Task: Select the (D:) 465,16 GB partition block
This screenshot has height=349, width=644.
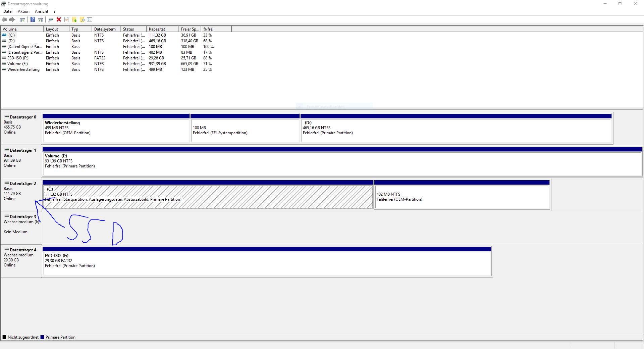Action: click(457, 128)
